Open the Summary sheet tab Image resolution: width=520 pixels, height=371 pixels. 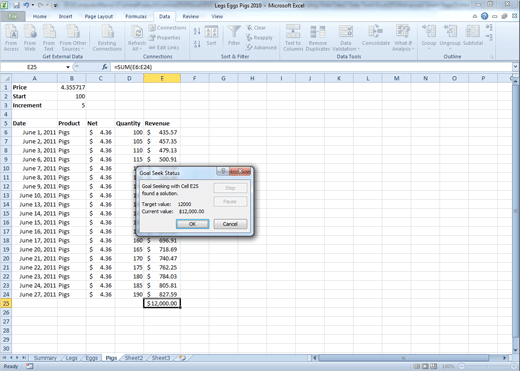(x=45, y=358)
